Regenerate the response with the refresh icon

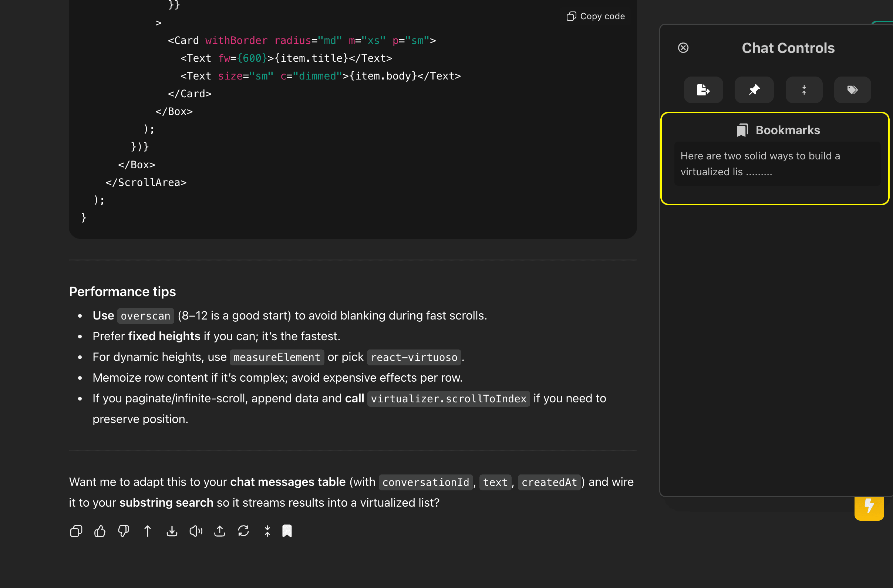coord(243,531)
